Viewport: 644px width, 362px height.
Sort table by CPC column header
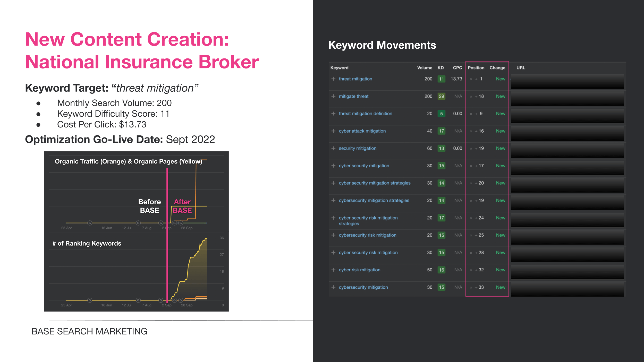click(x=457, y=68)
